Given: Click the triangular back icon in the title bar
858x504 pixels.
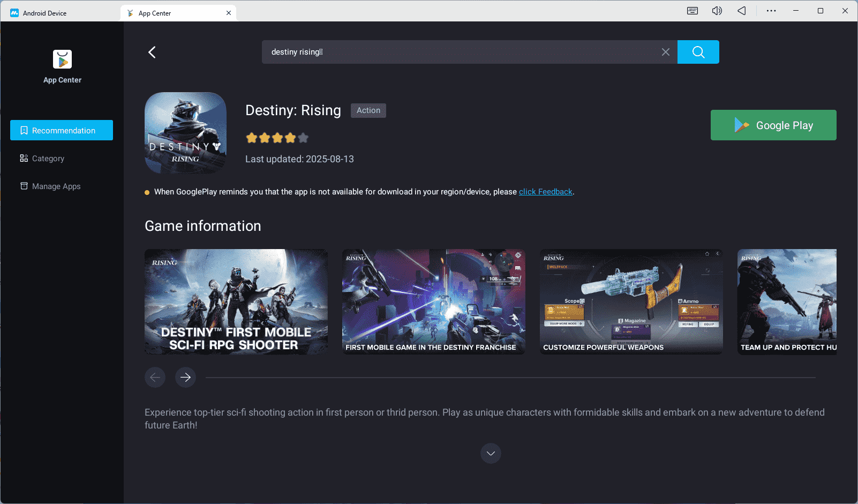Looking at the screenshot, I should point(742,11).
